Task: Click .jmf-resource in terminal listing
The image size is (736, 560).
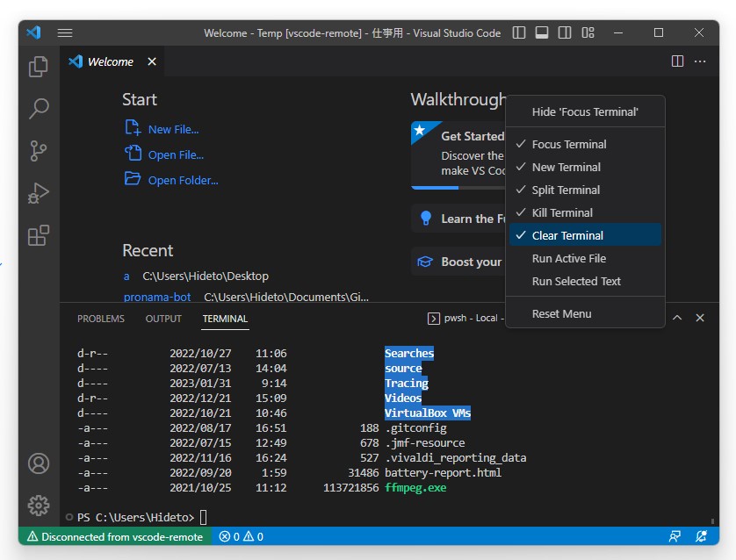Action: (x=425, y=442)
